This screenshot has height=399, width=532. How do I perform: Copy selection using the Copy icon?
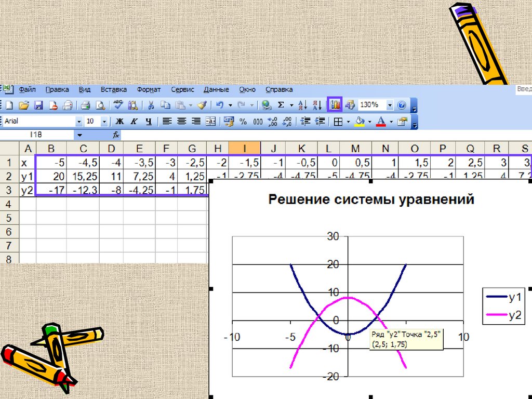[165, 105]
